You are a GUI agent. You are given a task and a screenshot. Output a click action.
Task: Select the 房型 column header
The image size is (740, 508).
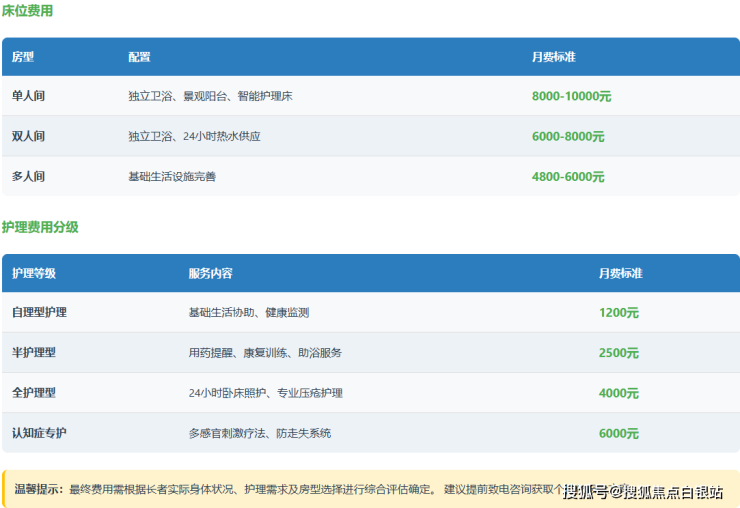23,57
